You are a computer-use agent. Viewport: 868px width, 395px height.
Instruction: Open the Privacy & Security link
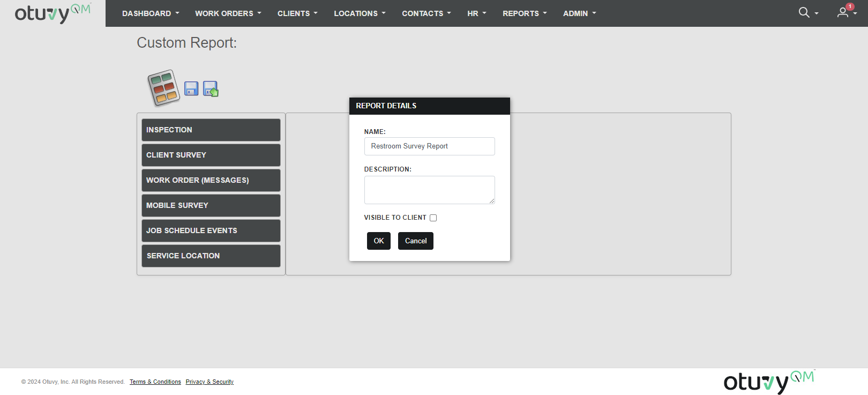tap(209, 382)
